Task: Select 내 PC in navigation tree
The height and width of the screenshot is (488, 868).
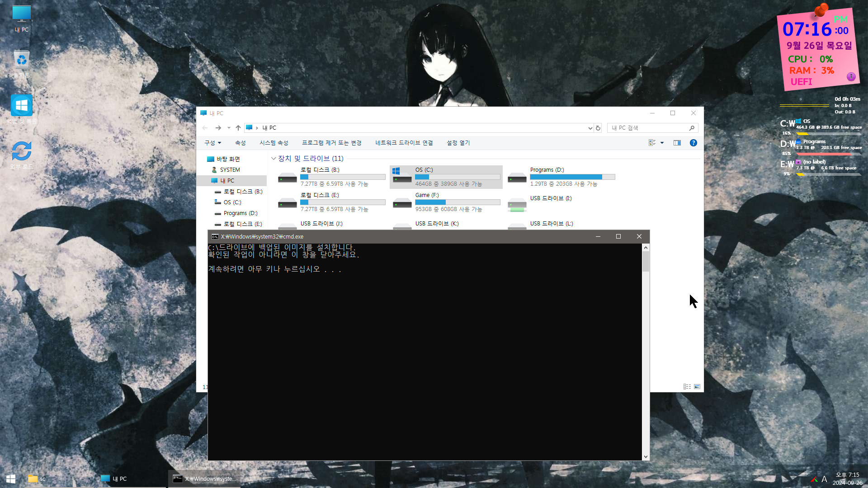Action: click(x=232, y=181)
